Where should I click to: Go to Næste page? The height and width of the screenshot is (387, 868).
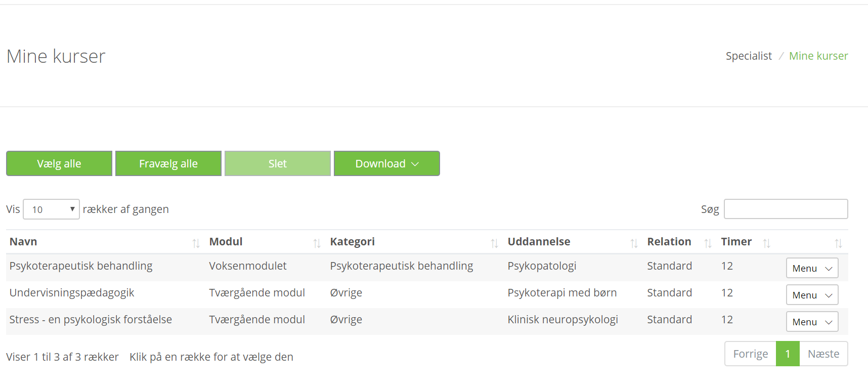pos(823,354)
